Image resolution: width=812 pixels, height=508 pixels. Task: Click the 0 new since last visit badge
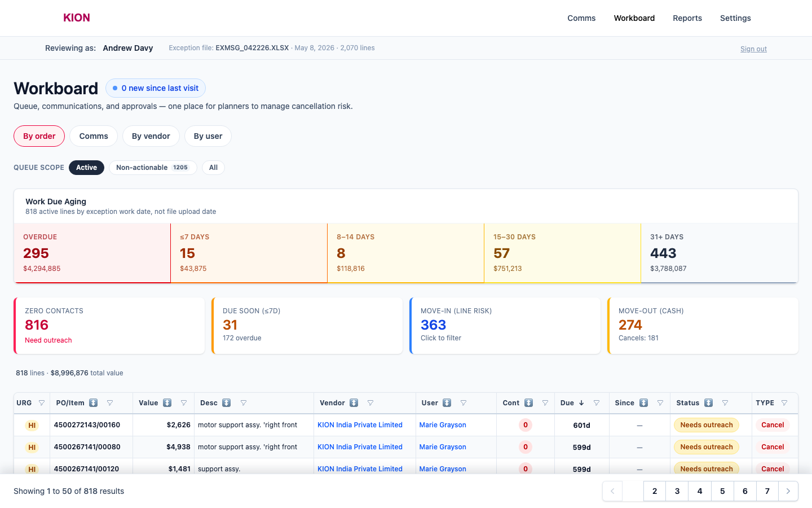tap(156, 88)
